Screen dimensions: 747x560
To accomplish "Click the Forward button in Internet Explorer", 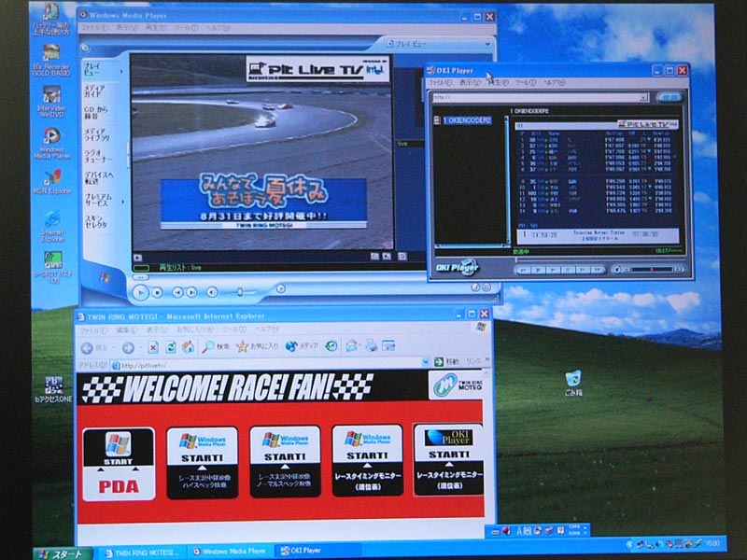I will (x=128, y=348).
